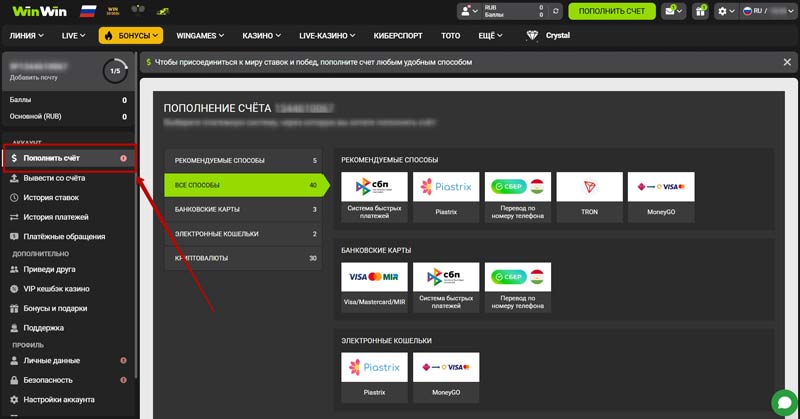Click the green ПОПОЛНИТЬ СЧЕТ button
Image resolution: width=800 pixels, height=419 pixels.
612,11
